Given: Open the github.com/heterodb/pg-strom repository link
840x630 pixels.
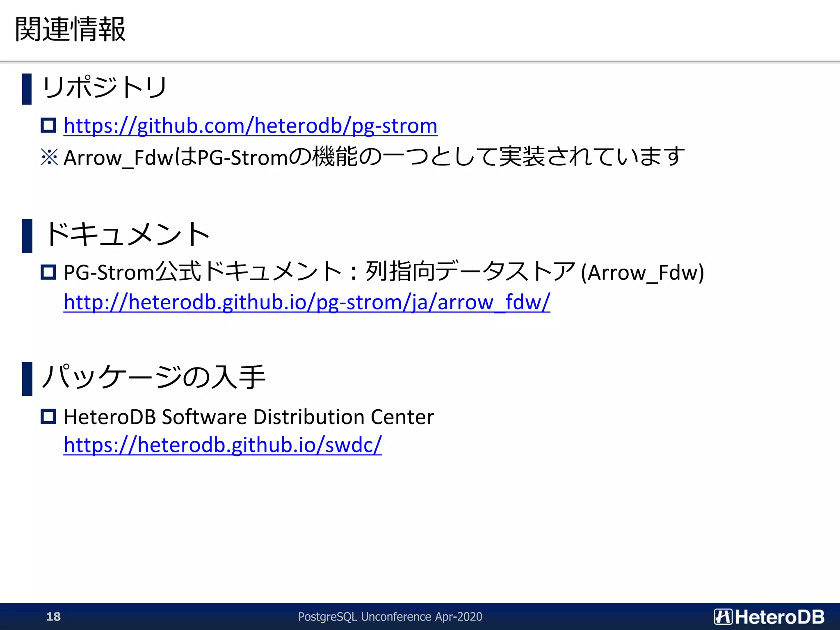Looking at the screenshot, I should [251, 126].
